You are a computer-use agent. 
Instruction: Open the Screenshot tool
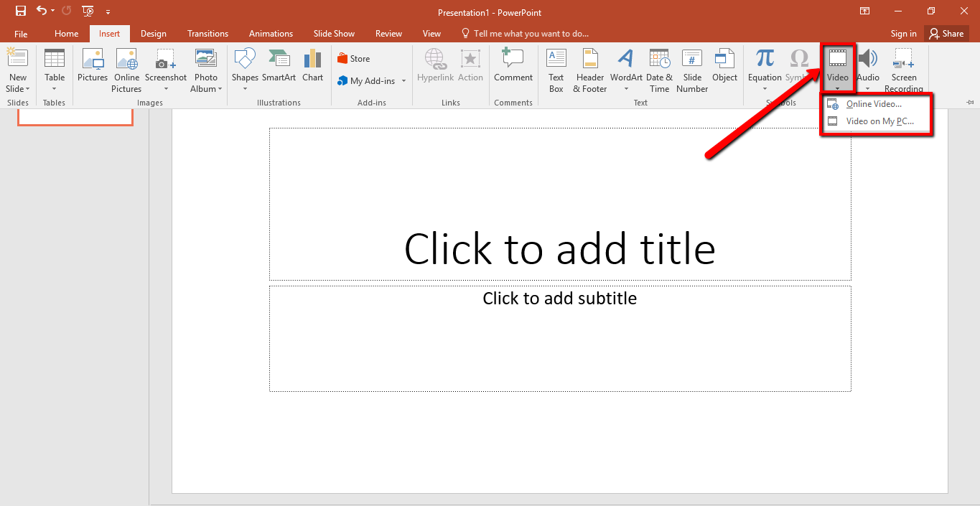coord(166,70)
